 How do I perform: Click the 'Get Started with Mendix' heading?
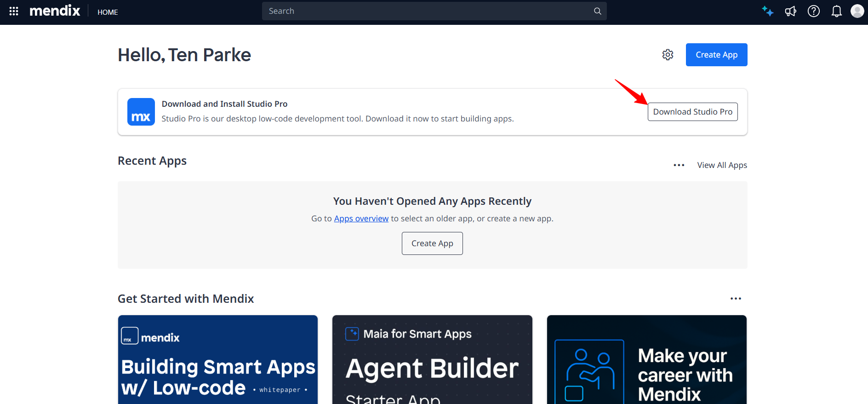[186, 299]
